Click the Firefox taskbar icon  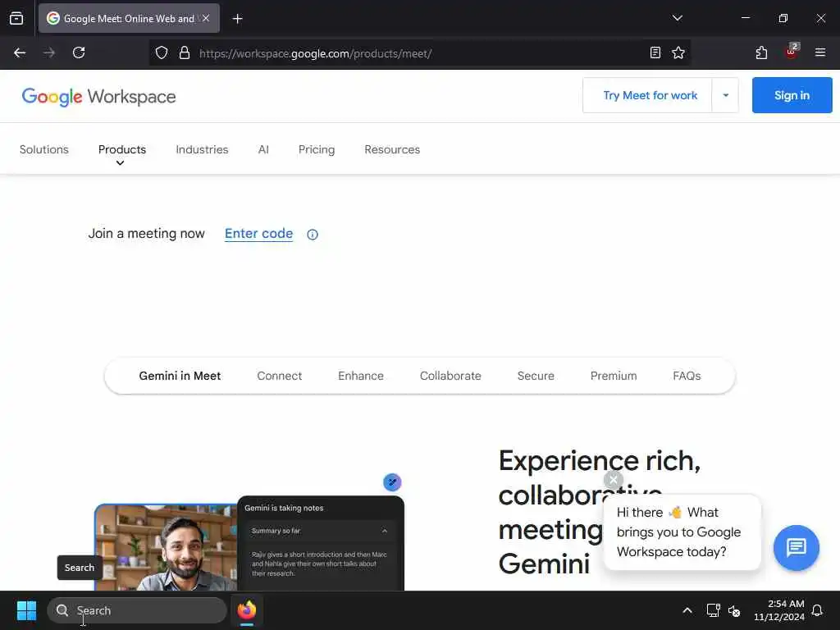[247, 610]
